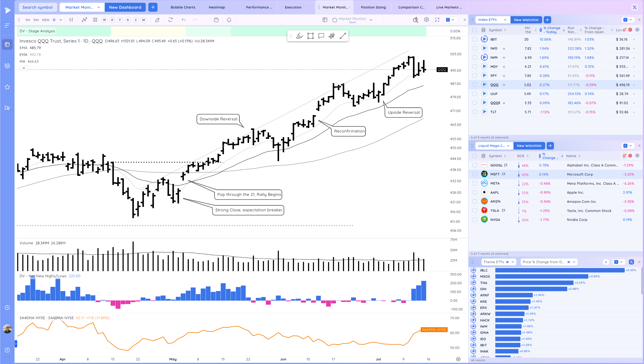Select the trend line drawing tool

coord(343,36)
